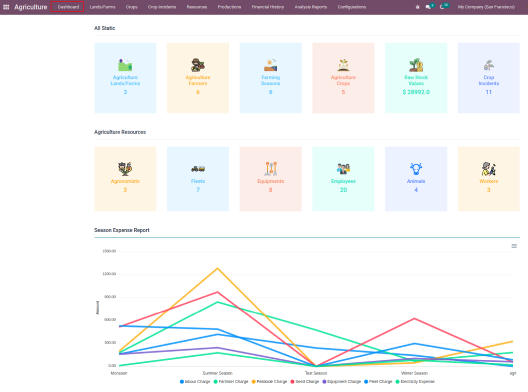
Task: Open the Farming Seasons label
Action: coord(271,80)
